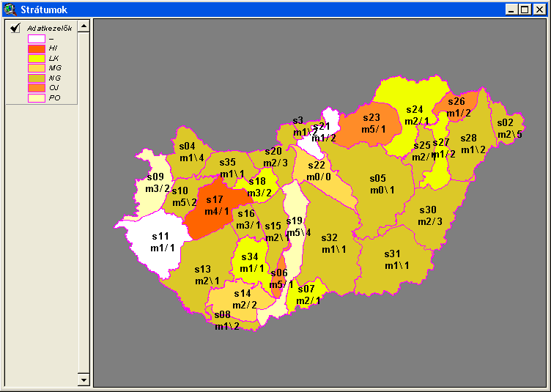Click the HI legend color swatch
The image size is (551, 392).
(x=37, y=48)
